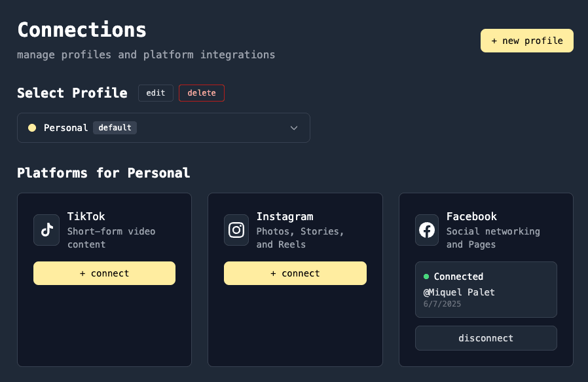Click the Instagram camera logo icon
This screenshot has height=382, width=588.
click(x=236, y=230)
